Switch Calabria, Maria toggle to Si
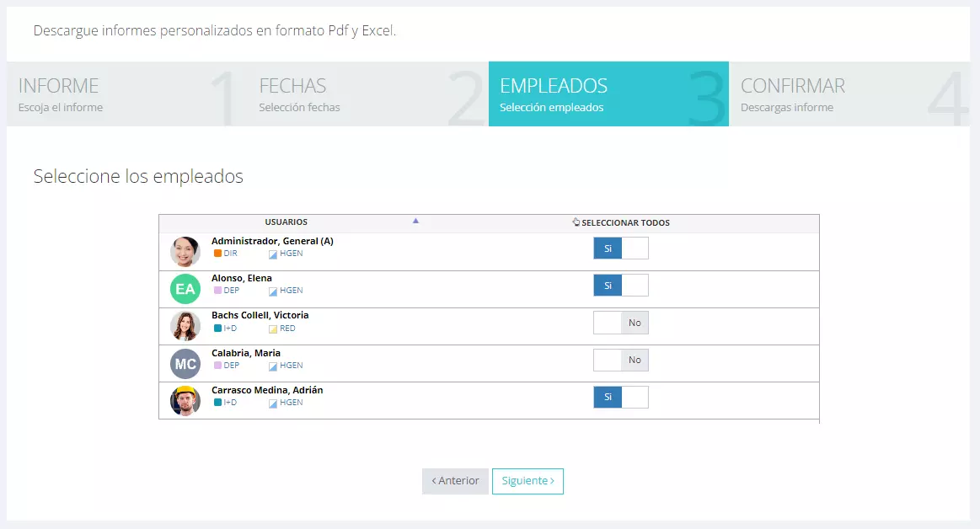The image size is (980, 529). pyautogui.click(x=621, y=360)
